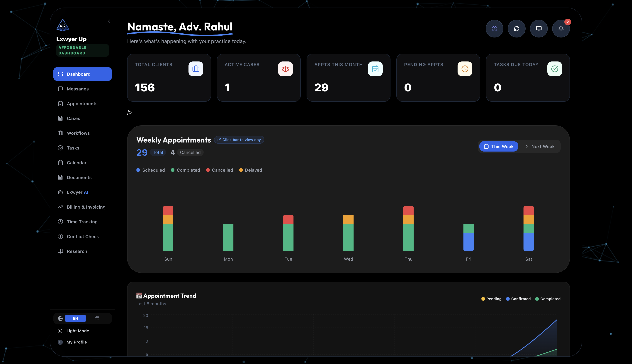
Task: Open the Active Cases stat card
Action: tap(259, 78)
